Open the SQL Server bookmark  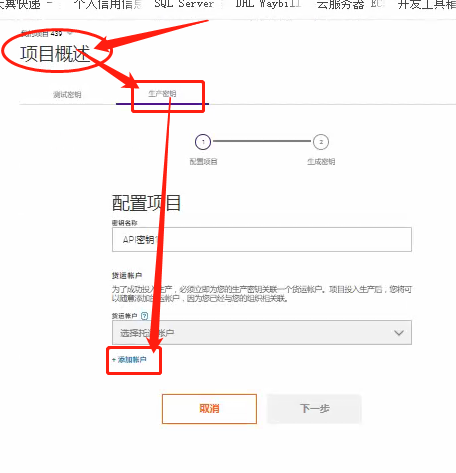[x=184, y=4]
